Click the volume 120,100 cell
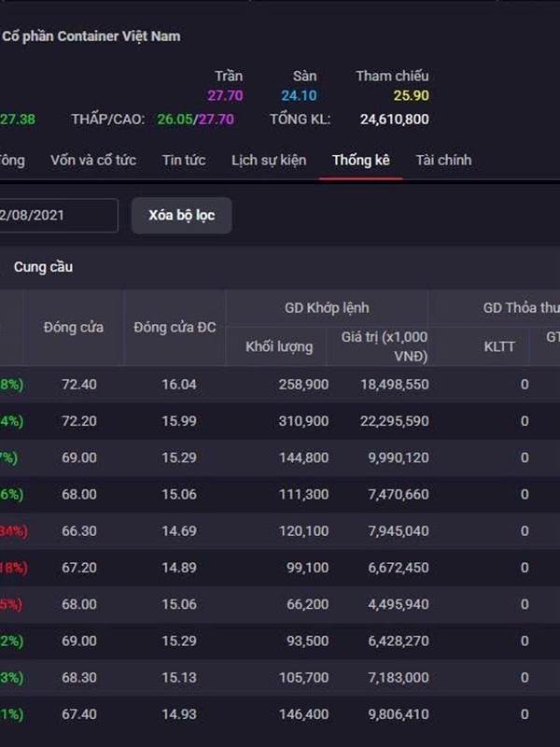Screen dimensions: 560x747 (x=303, y=530)
